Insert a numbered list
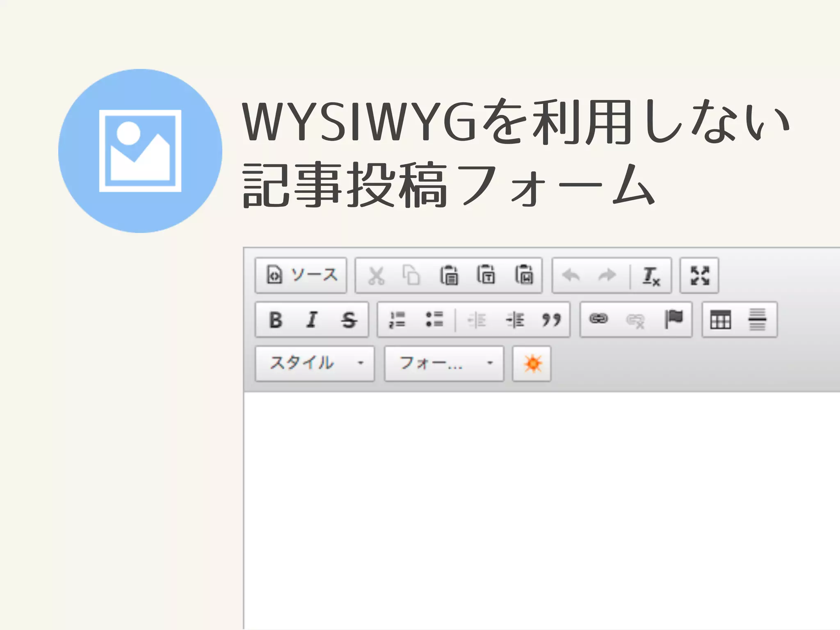This screenshot has height=630, width=840. point(397,320)
